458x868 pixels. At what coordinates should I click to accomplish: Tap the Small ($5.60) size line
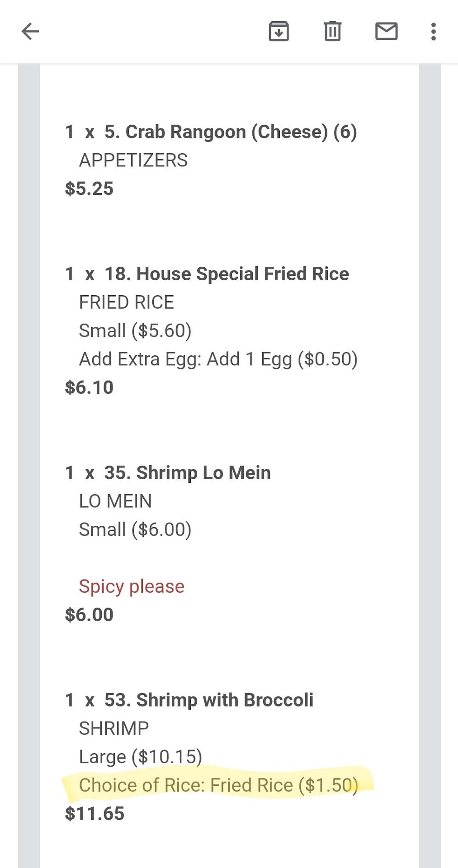coord(135,330)
